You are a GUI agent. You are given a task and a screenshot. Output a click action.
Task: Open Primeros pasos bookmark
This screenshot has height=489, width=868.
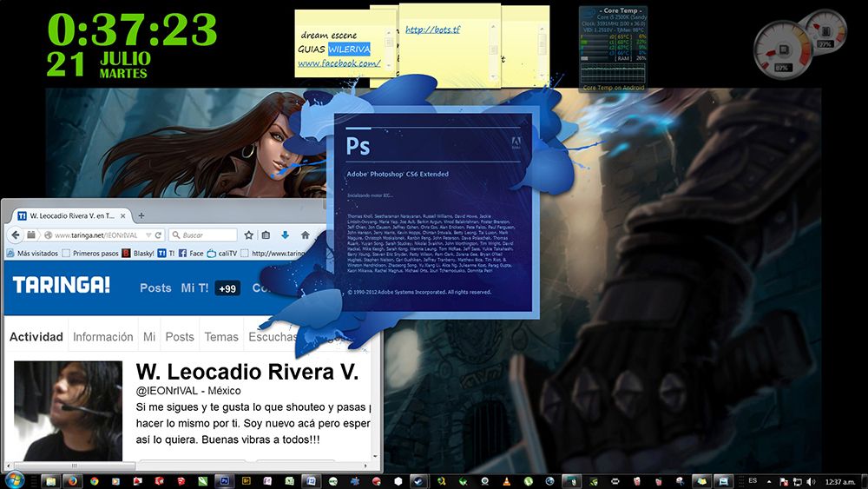[90, 253]
